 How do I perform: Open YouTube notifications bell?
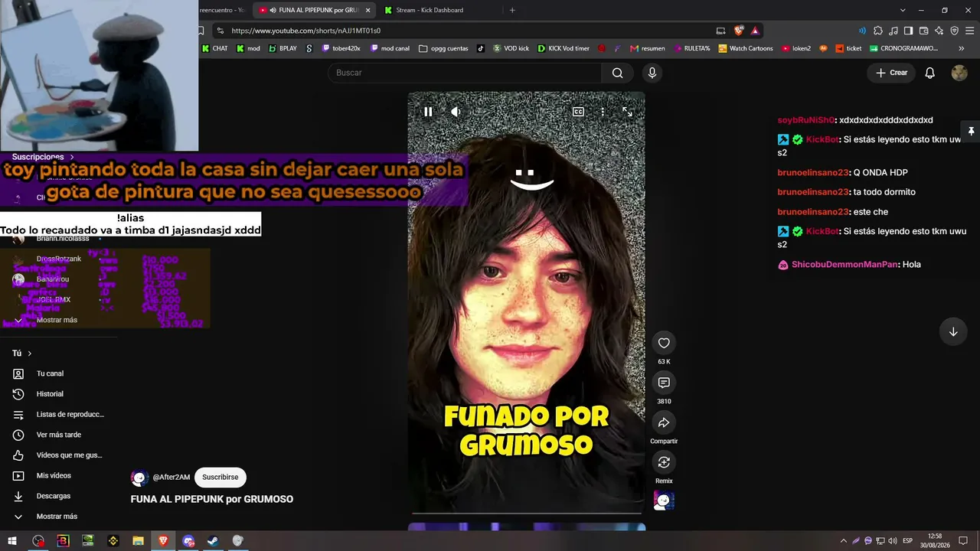[x=930, y=73]
